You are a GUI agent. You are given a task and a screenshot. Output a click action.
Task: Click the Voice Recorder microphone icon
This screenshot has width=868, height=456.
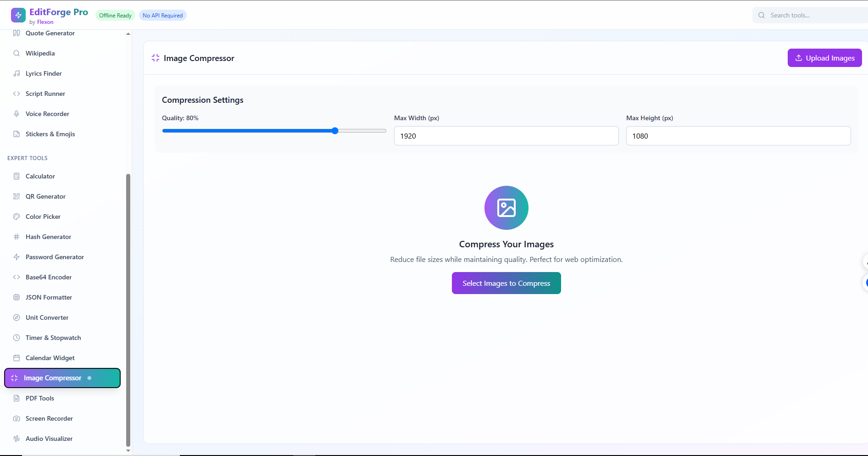(17, 114)
